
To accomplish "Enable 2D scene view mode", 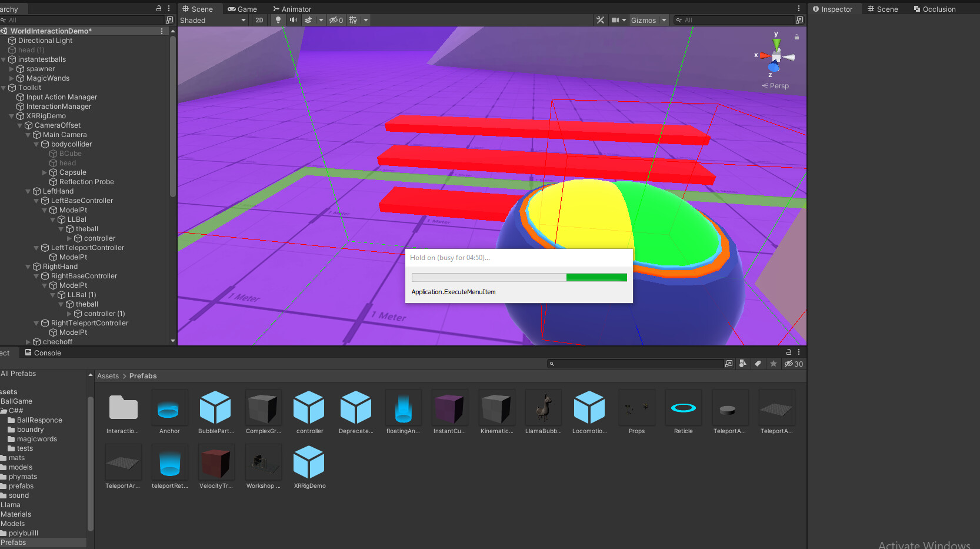I will click(259, 19).
